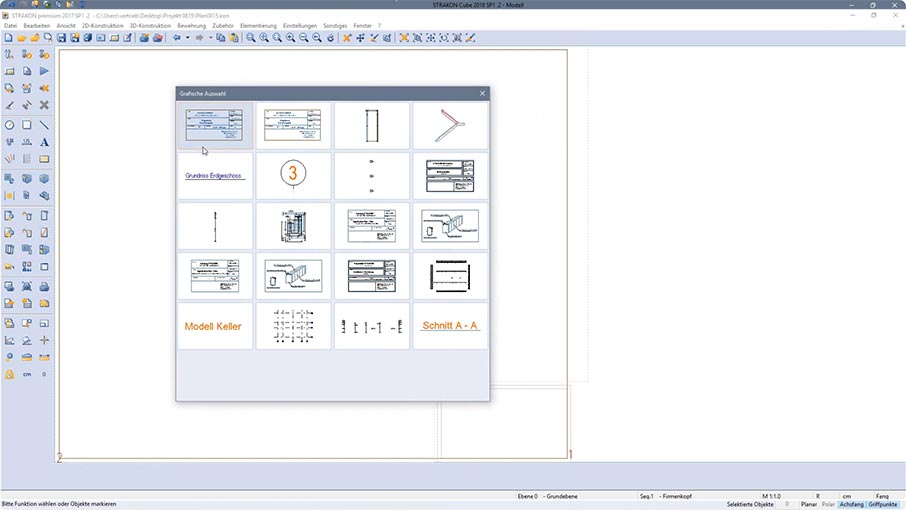This screenshot has width=906, height=510.
Task: Toggle the Planar mode in status bar
Action: [809, 504]
